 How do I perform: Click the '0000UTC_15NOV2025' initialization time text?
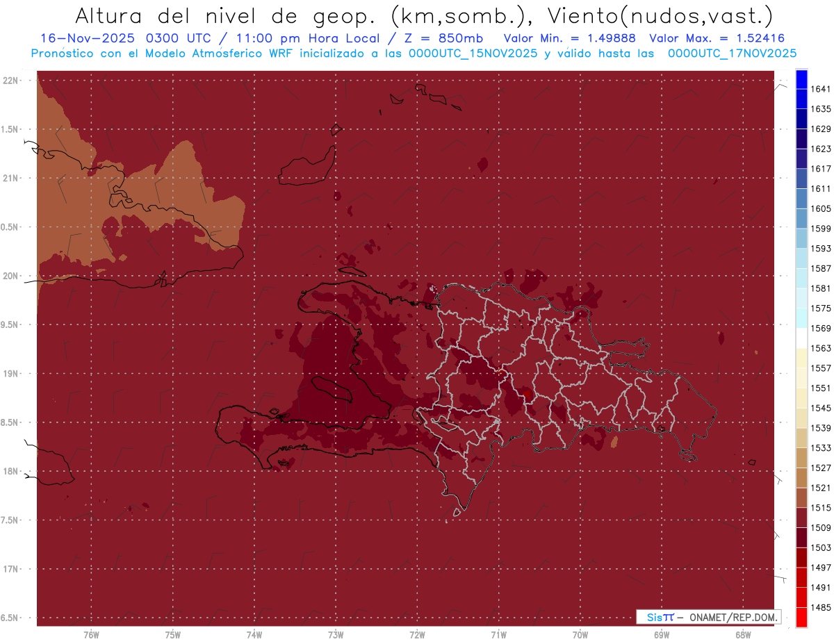pyautogui.click(x=473, y=53)
